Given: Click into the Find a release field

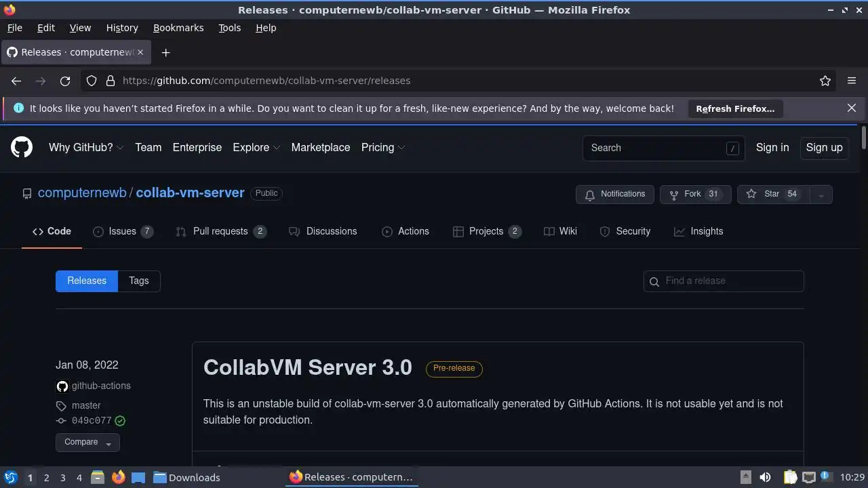Looking at the screenshot, I should tap(724, 281).
